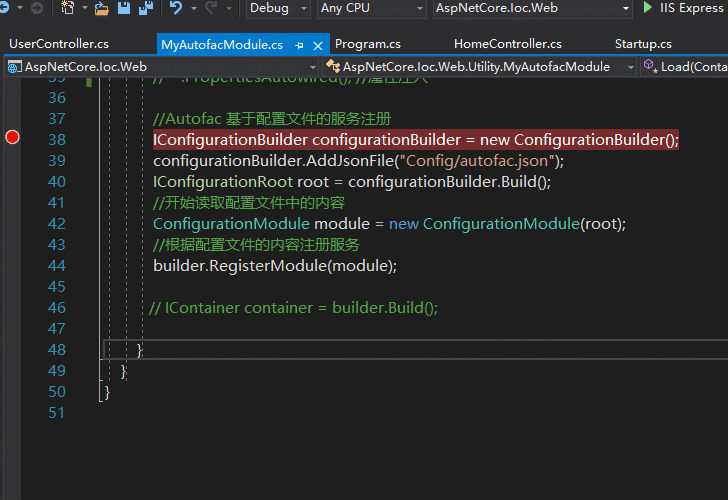The width and height of the screenshot is (728, 500).
Task: Pin the MyAutofacModule.cs tab
Action: [299, 45]
